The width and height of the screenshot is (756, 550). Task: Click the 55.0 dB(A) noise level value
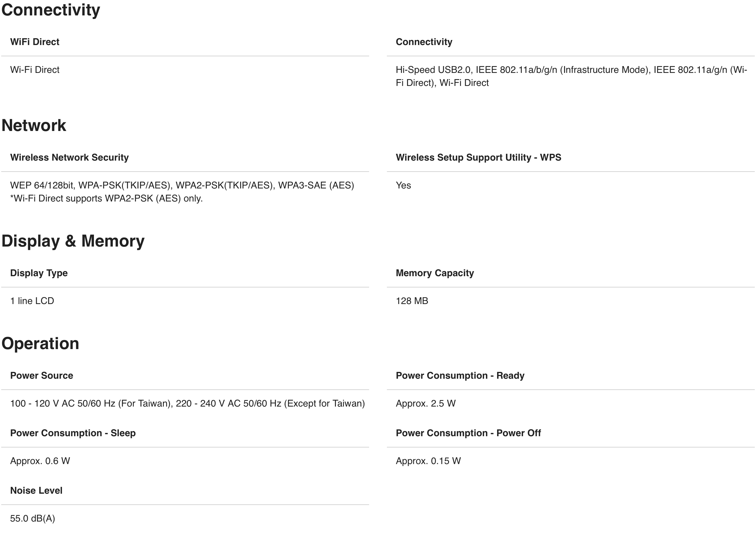33,518
